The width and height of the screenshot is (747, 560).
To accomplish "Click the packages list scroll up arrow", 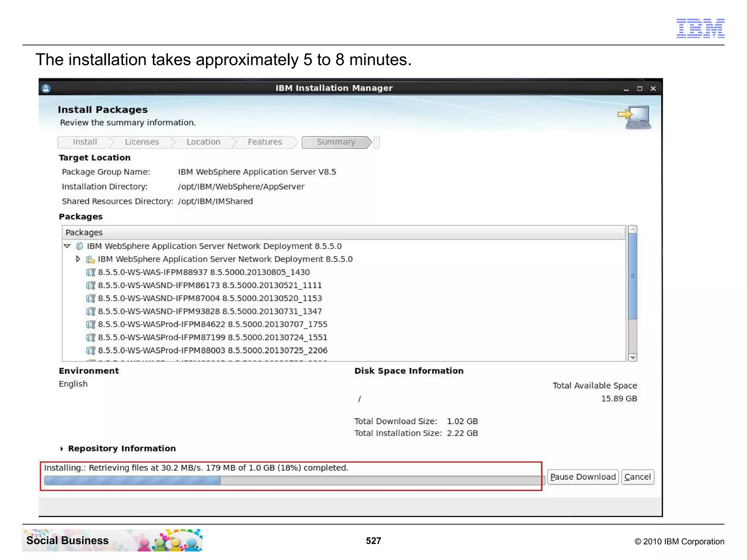I will pyautogui.click(x=633, y=229).
